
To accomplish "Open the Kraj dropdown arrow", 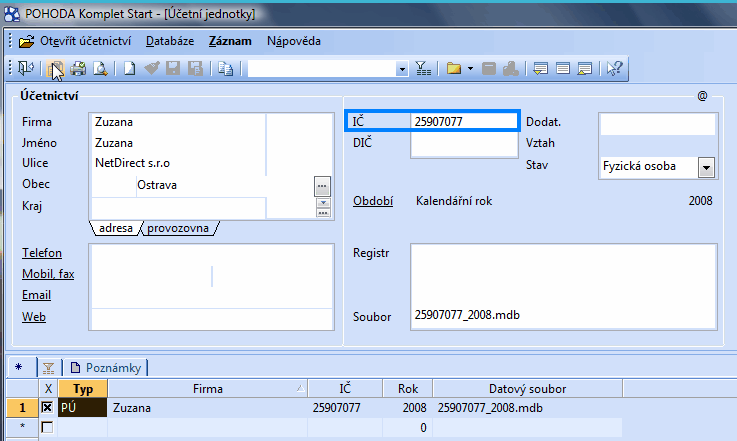I will [x=323, y=203].
